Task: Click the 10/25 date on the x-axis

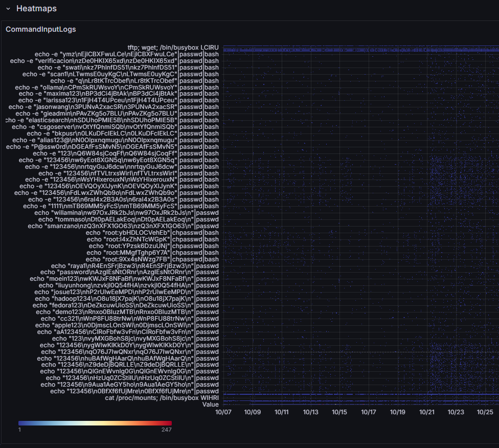Action: click(485, 412)
